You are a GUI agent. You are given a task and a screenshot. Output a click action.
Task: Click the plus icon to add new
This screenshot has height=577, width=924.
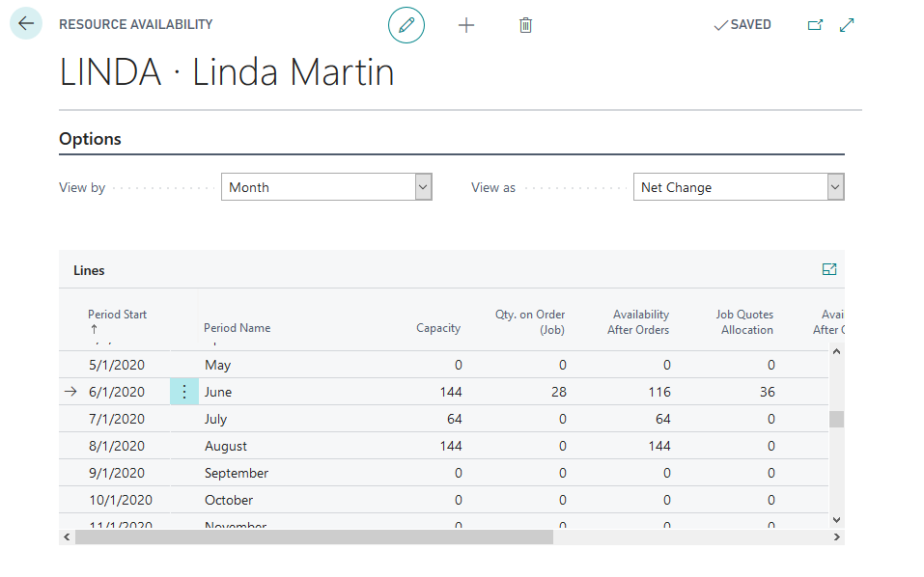click(466, 25)
